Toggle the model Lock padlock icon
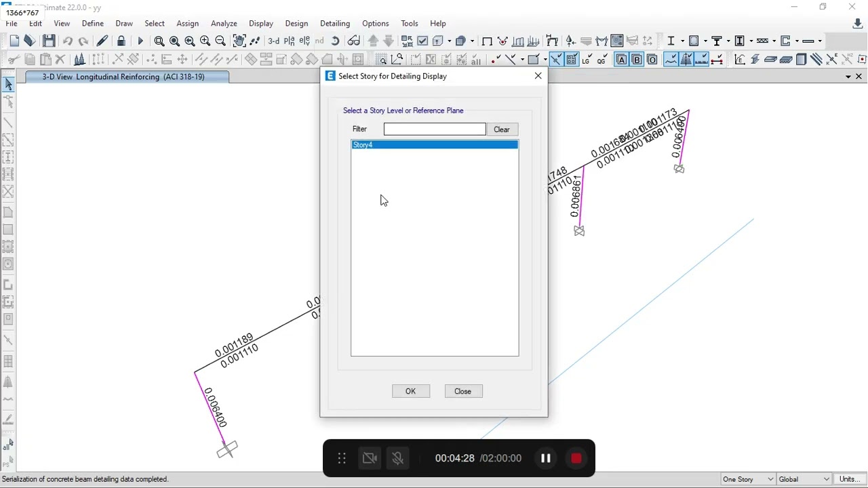 coord(121,41)
